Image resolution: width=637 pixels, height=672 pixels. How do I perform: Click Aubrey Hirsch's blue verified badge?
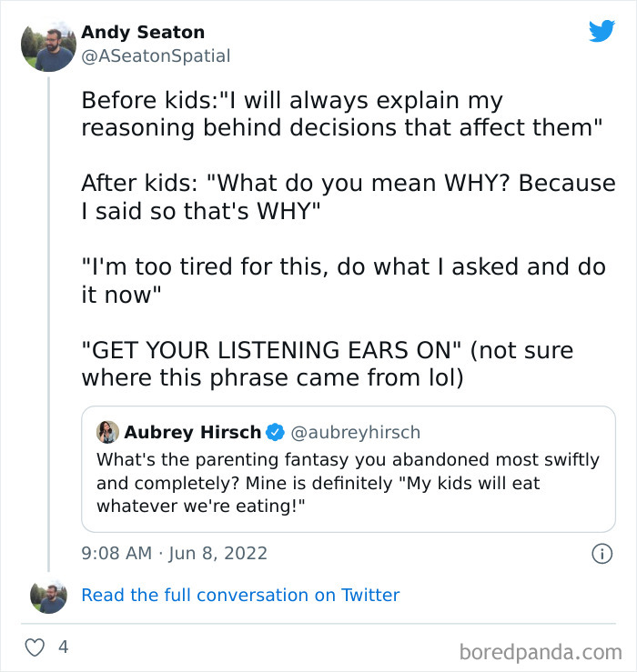click(277, 432)
